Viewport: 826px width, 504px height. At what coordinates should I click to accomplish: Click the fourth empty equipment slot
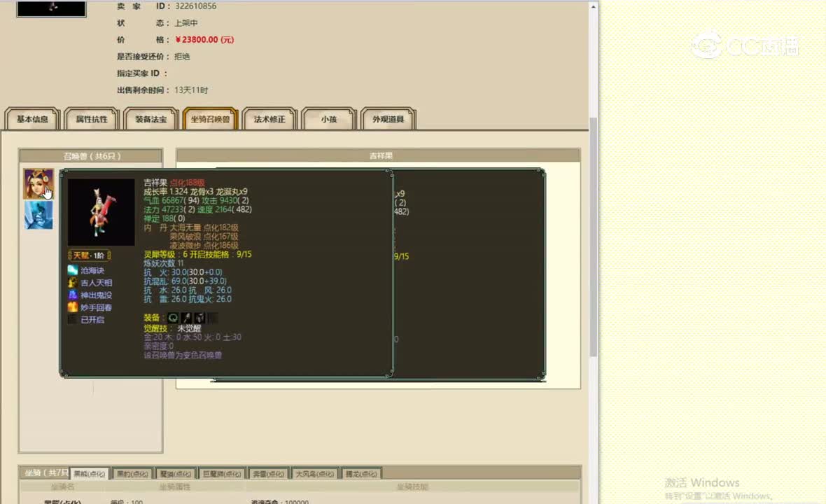[x=212, y=318]
